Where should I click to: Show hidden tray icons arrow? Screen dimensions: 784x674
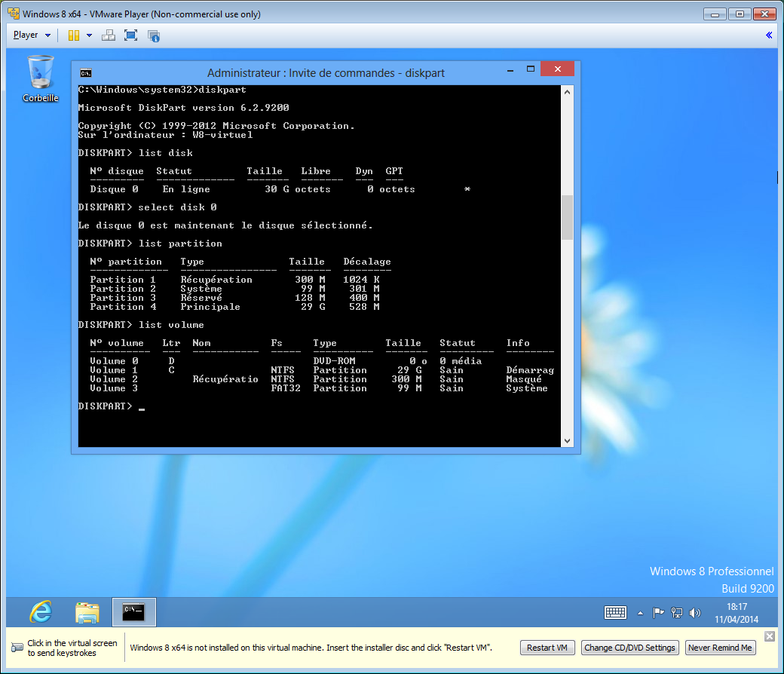(x=640, y=613)
